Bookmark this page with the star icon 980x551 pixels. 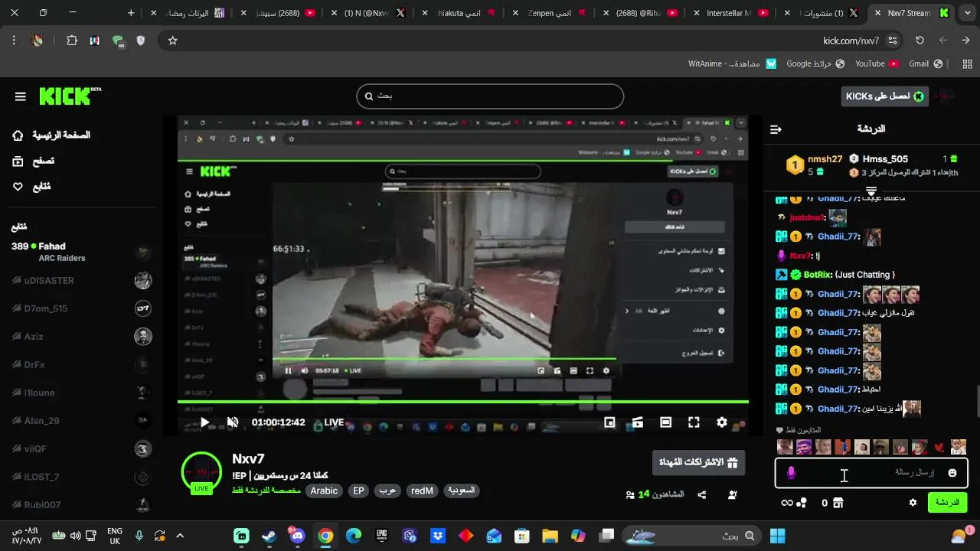tap(172, 41)
